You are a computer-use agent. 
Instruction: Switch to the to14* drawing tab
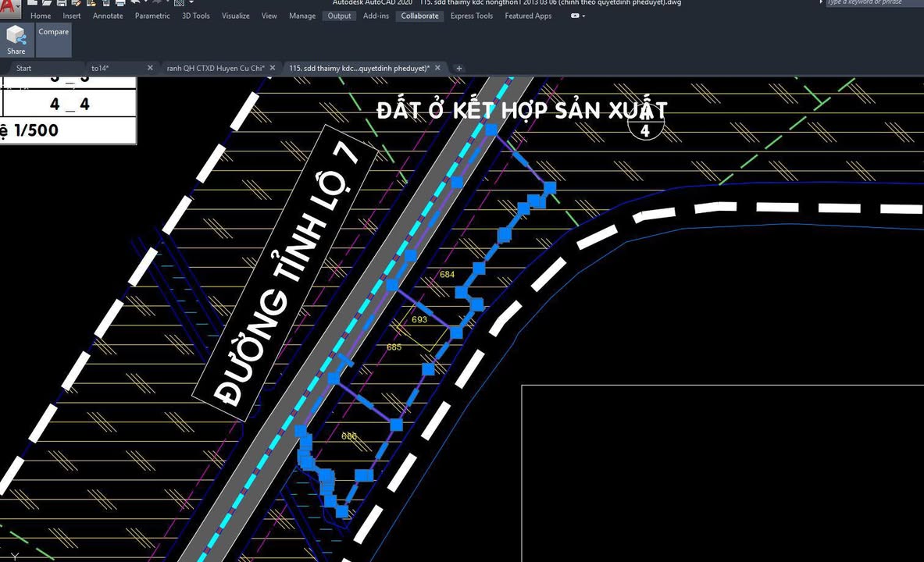pyautogui.click(x=100, y=68)
